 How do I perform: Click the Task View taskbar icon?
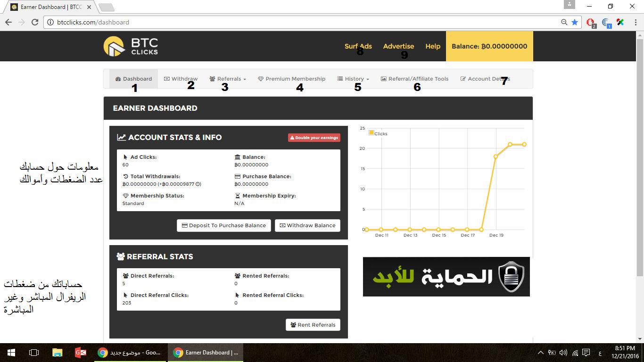34,353
